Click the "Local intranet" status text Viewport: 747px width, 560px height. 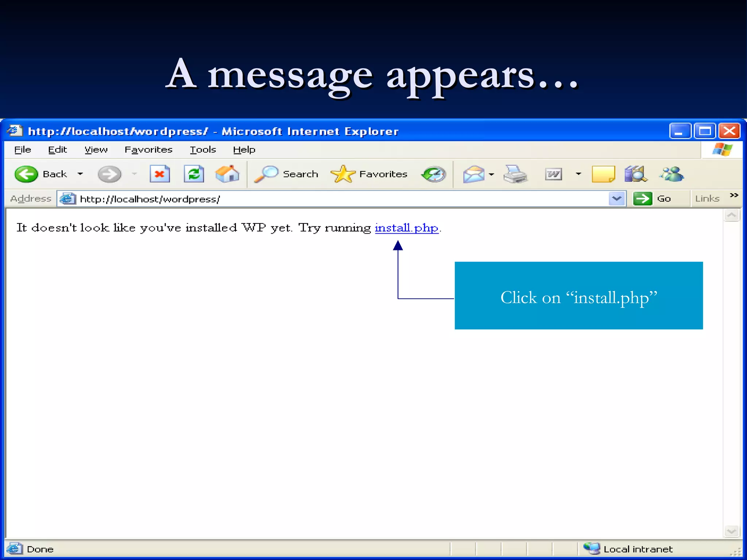click(638, 549)
